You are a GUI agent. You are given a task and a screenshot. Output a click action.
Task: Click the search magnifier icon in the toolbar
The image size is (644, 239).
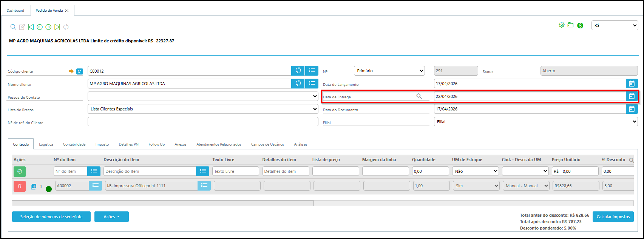point(13,27)
